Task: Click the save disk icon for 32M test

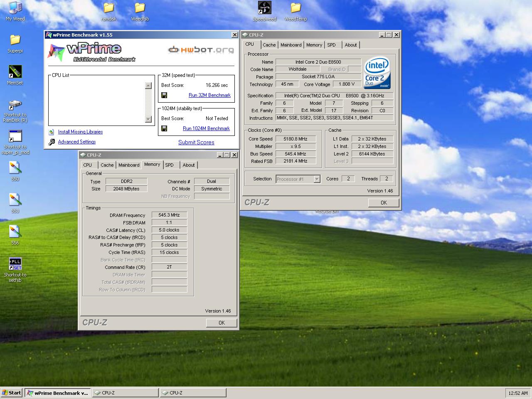Action: pyautogui.click(x=164, y=95)
